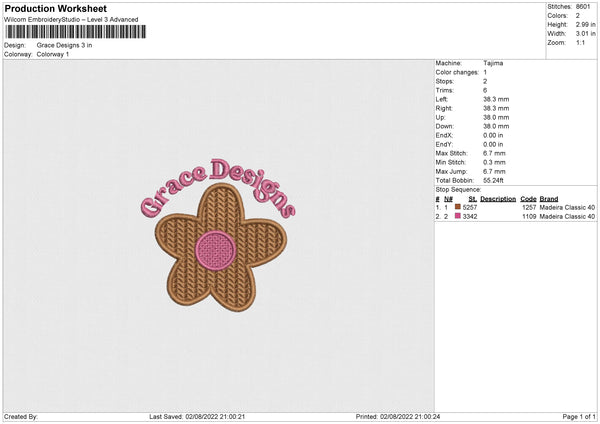Click the Max Stitch value 6.7 mm
The height and width of the screenshot is (424, 600).
(494, 153)
